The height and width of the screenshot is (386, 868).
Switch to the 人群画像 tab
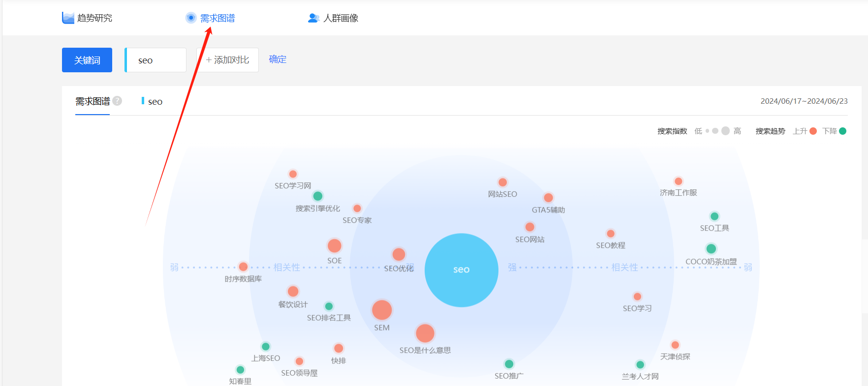pos(341,18)
